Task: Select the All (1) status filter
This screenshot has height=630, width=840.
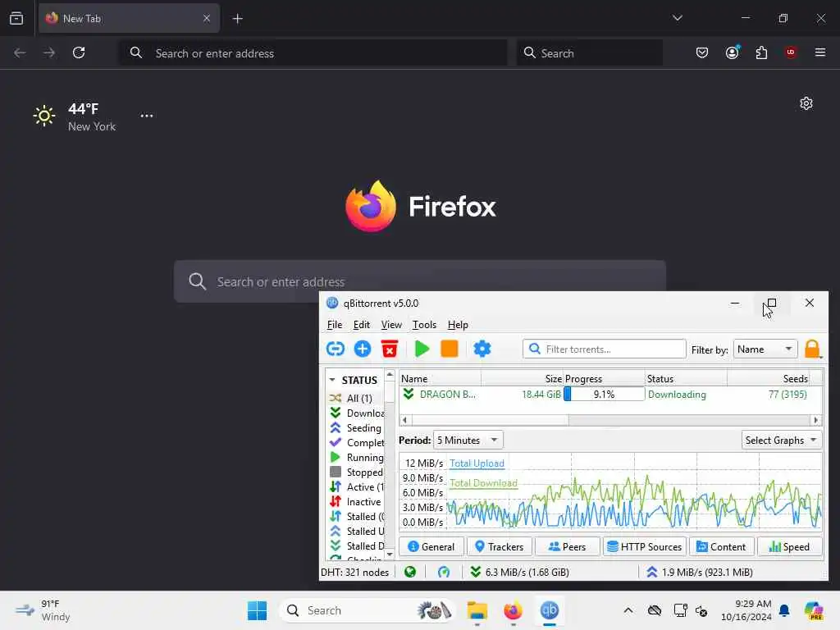Action: (x=356, y=398)
